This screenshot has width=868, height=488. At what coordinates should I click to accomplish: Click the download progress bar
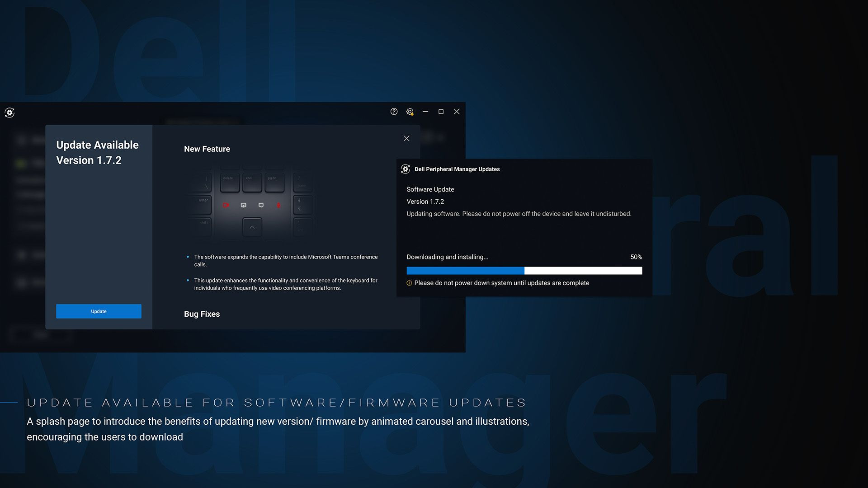point(524,271)
